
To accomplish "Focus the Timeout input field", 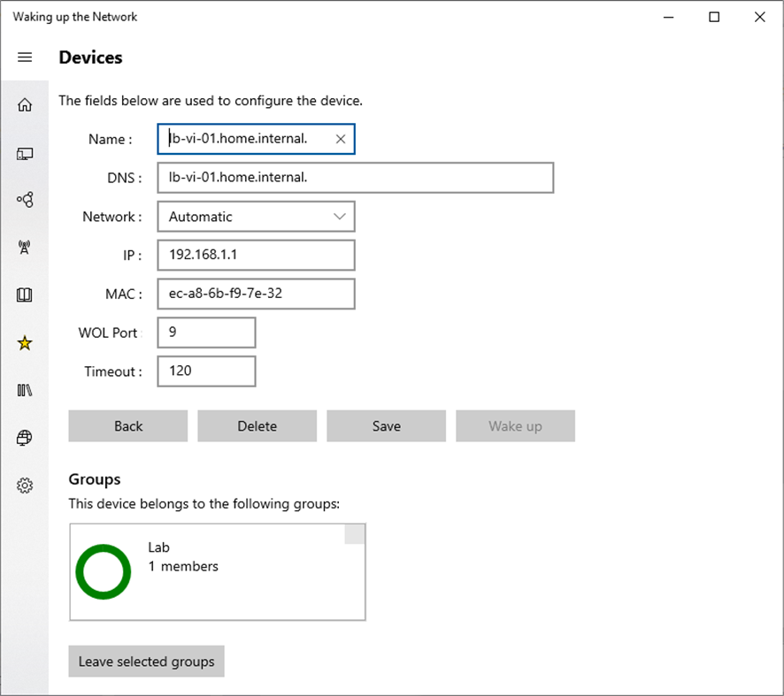I will 206,371.
